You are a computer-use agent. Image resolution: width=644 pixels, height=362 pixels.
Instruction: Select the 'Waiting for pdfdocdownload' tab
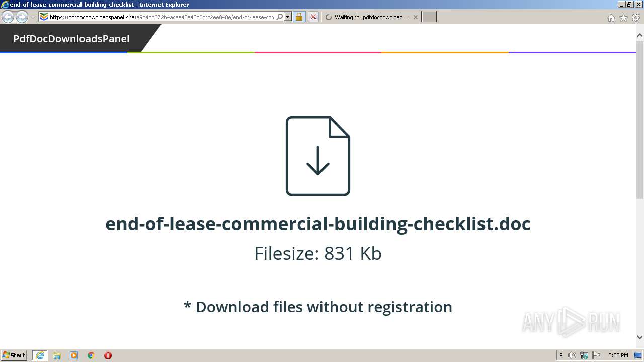(x=371, y=17)
